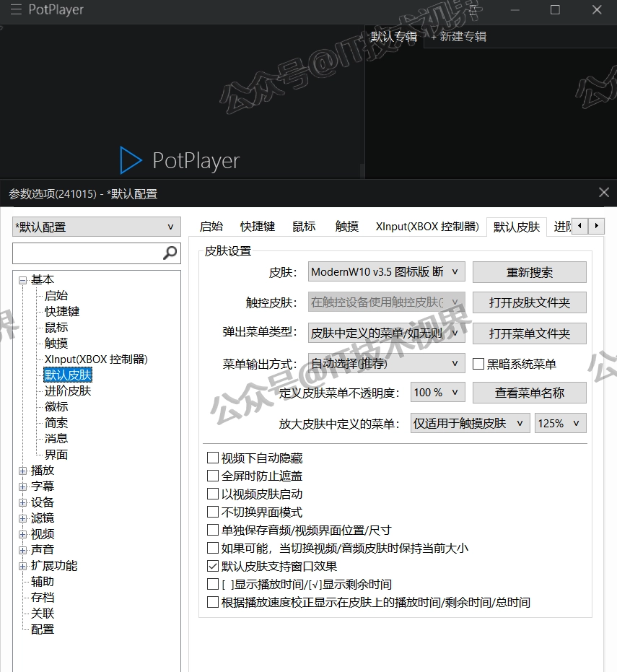Select 配置 in the settings tree

(43, 629)
